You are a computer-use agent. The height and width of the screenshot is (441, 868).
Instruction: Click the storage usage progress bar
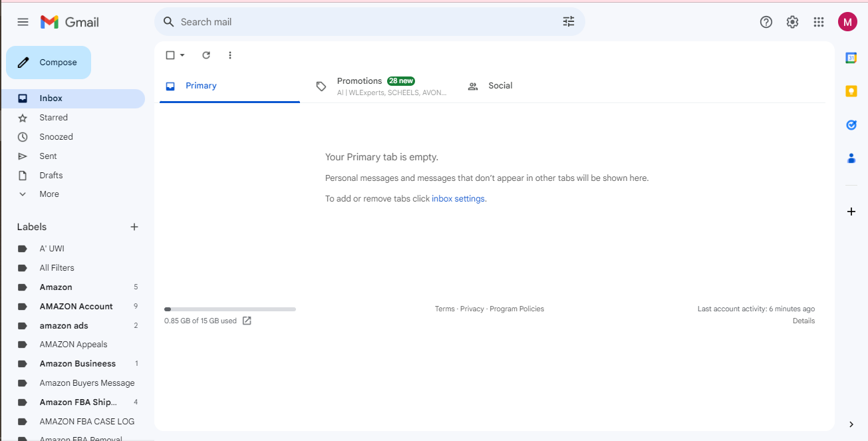(x=230, y=309)
